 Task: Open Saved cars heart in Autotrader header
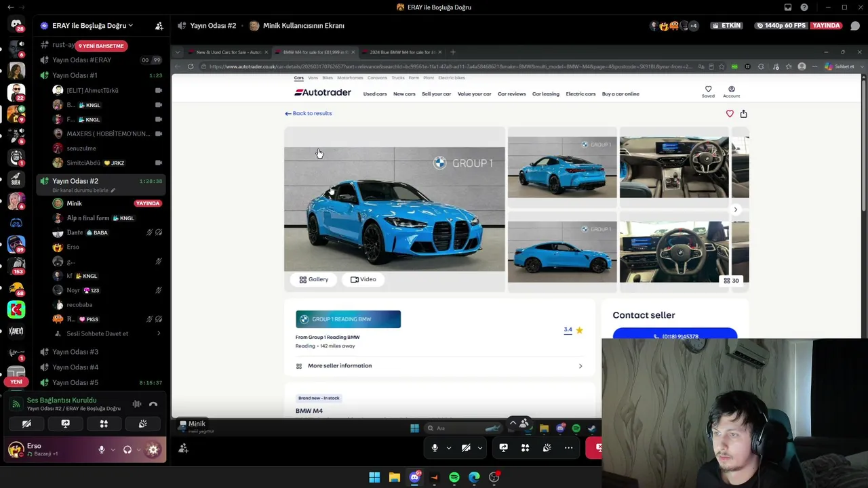pyautogui.click(x=708, y=91)
